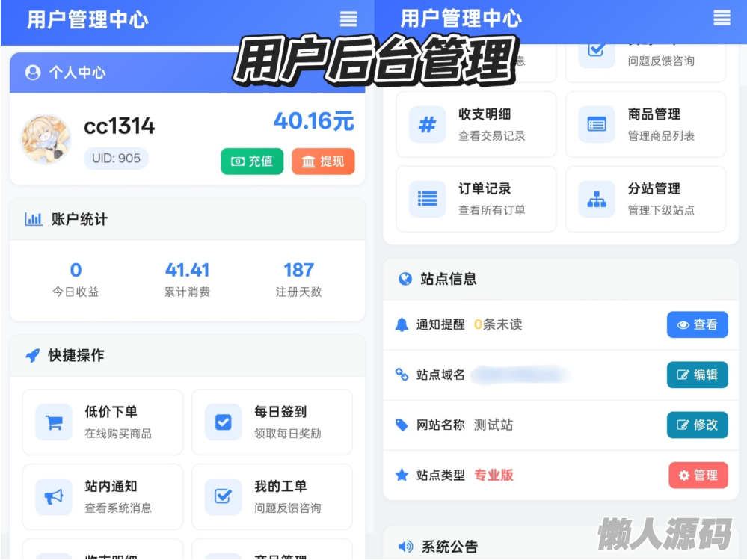The image size is (747, 560).
Task: Click the 管理商品列表 subtitle
Action: (661, 136)
